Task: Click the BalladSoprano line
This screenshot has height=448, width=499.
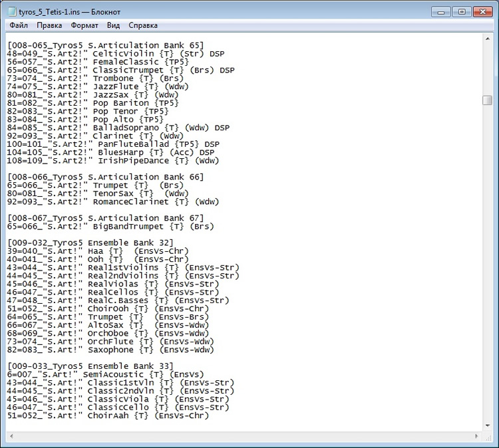Action: tap(118, 128)
